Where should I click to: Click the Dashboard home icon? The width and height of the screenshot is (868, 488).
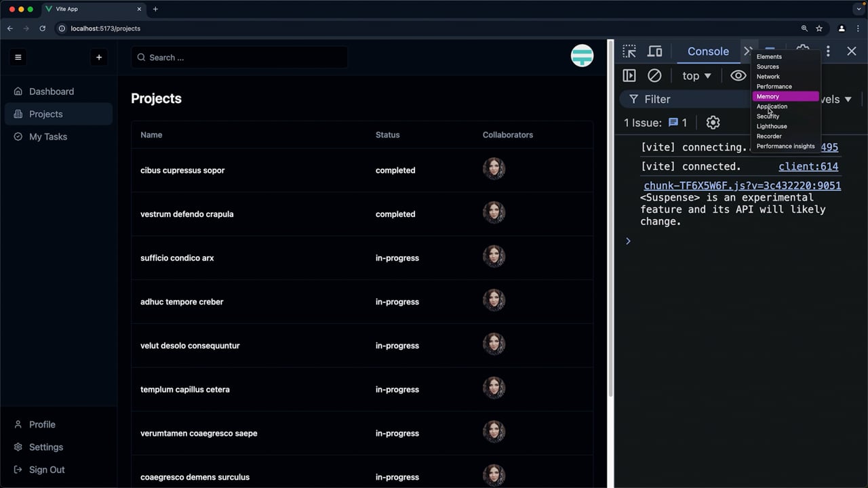18,91
